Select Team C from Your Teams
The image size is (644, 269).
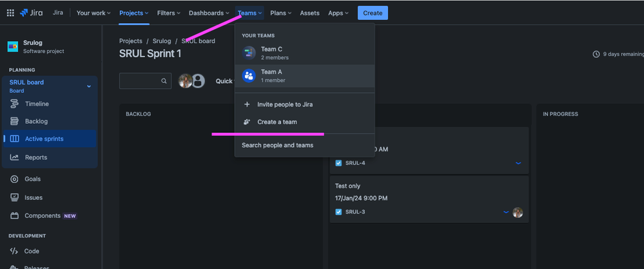[305, 53]
